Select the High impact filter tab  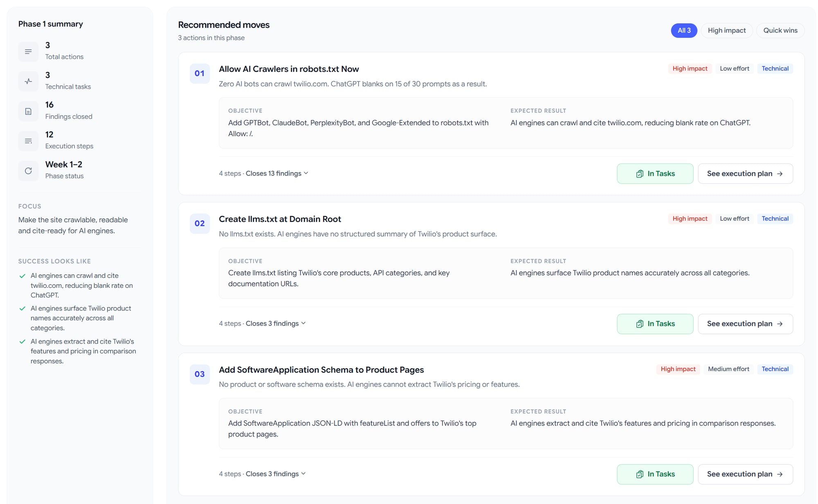[726, 31]
